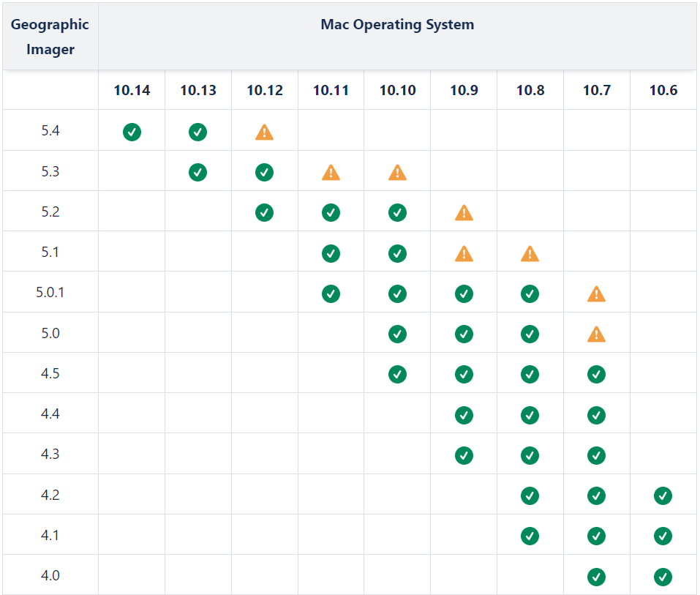Click green check for 5.4 on 10.14
700x595 pixels.
pyautogui.click(x=132, y=132)
